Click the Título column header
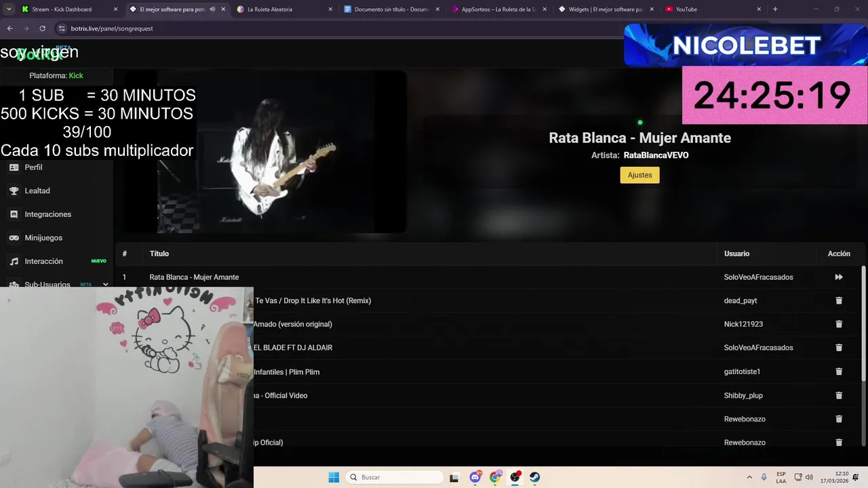The height and width of the screenshot is (488, 868). point(159,253)
